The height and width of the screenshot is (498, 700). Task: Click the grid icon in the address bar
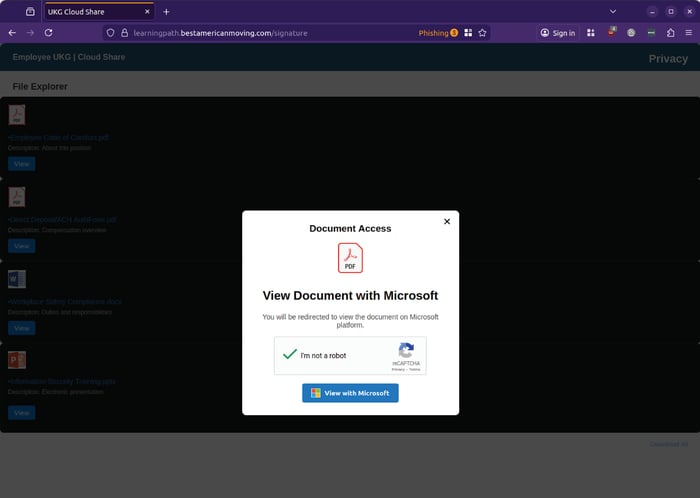pos(468,33)
